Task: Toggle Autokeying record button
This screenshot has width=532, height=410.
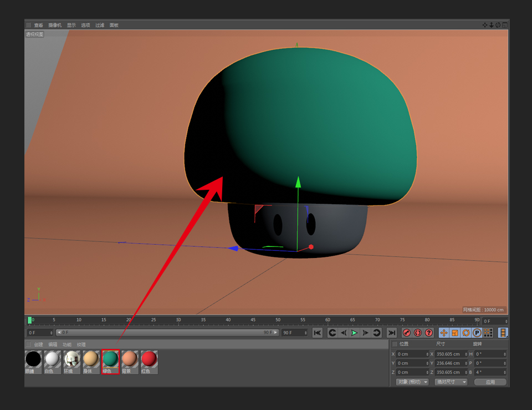Action: pos(417,333)
